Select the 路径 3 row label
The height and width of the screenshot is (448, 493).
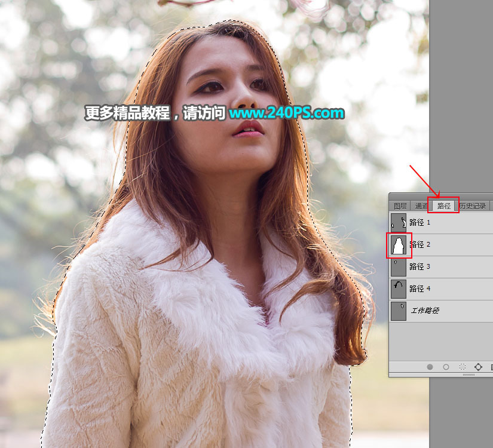pyautogui.click(x=419, y=266)
